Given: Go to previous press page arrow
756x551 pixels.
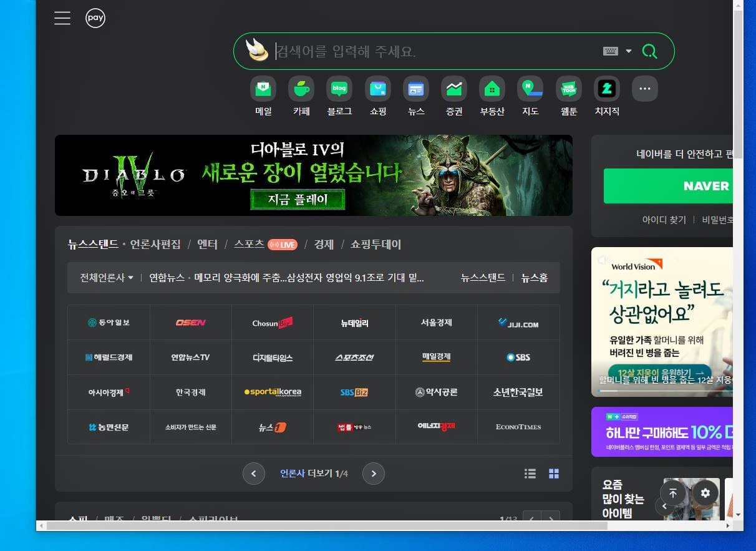Looking at the screenshot, I should 253,474.
